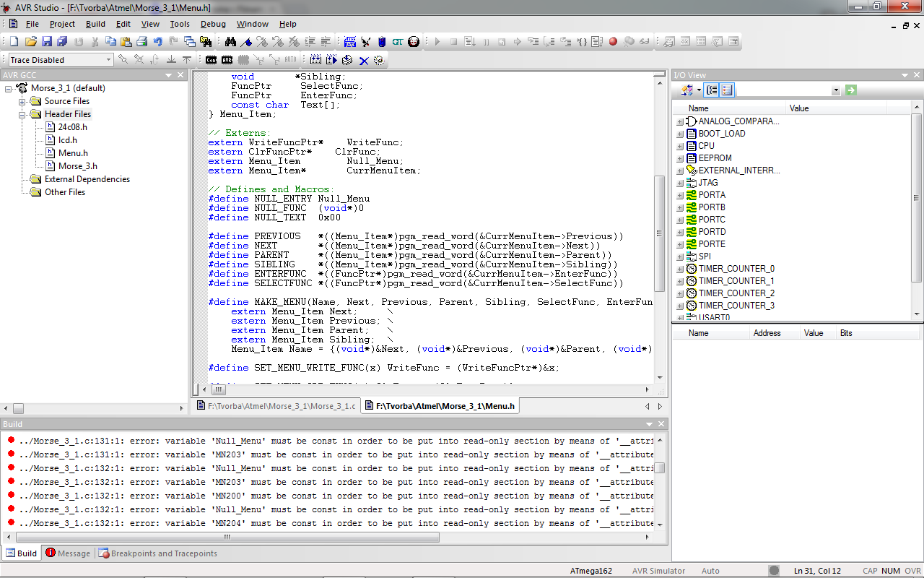Click the green go arrow in I/O View
The image size is (924, 578).
pos(851,90)
